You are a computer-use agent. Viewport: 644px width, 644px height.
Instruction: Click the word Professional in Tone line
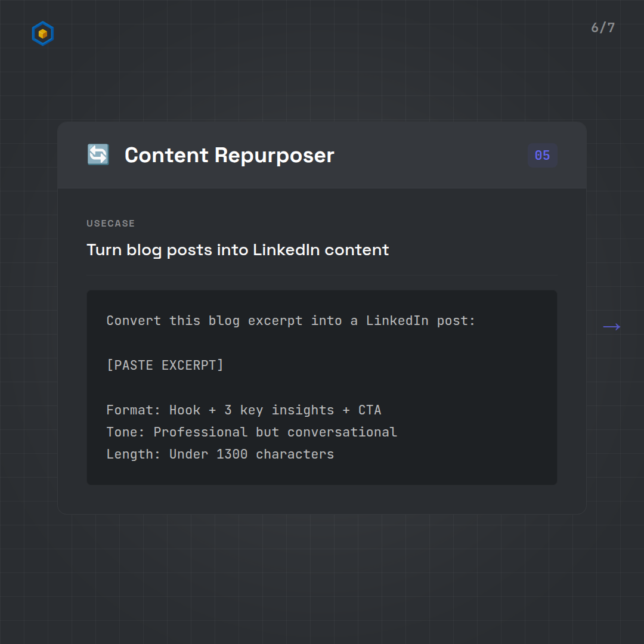[x=200, y=432]
